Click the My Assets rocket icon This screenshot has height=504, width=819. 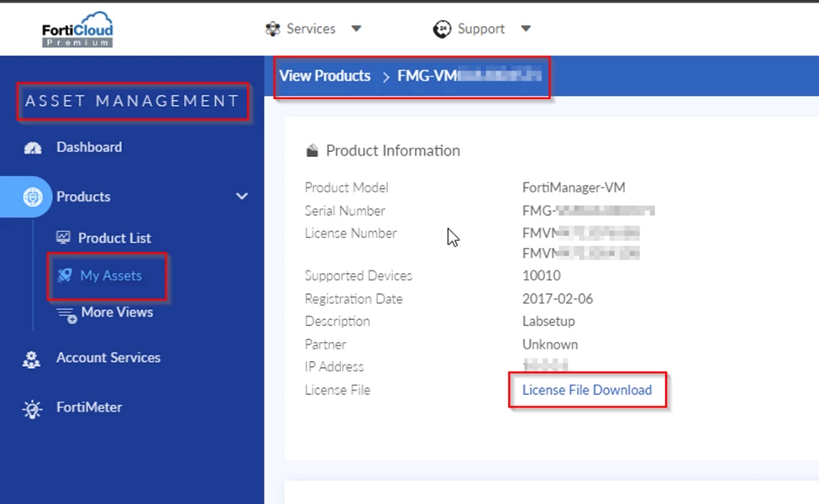point(65,276)
